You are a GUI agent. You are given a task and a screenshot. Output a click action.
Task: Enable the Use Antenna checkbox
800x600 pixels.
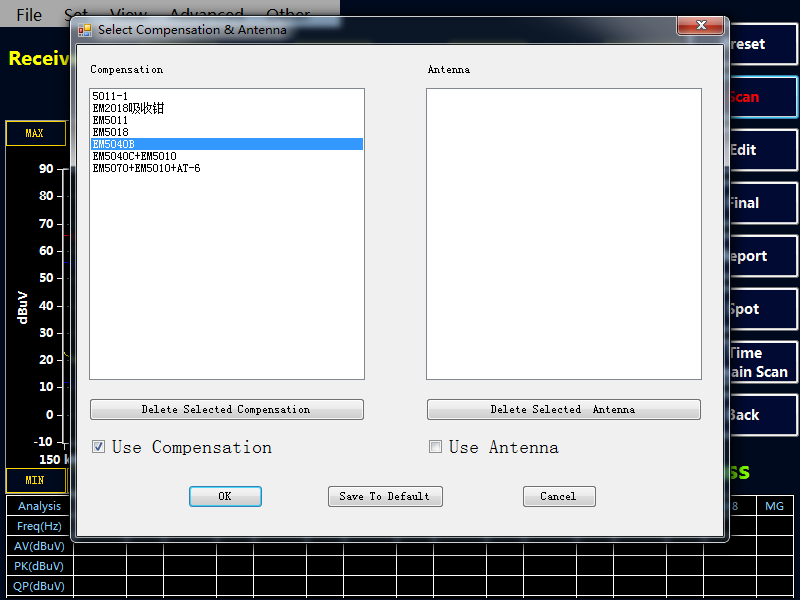(x=435, y=447)
